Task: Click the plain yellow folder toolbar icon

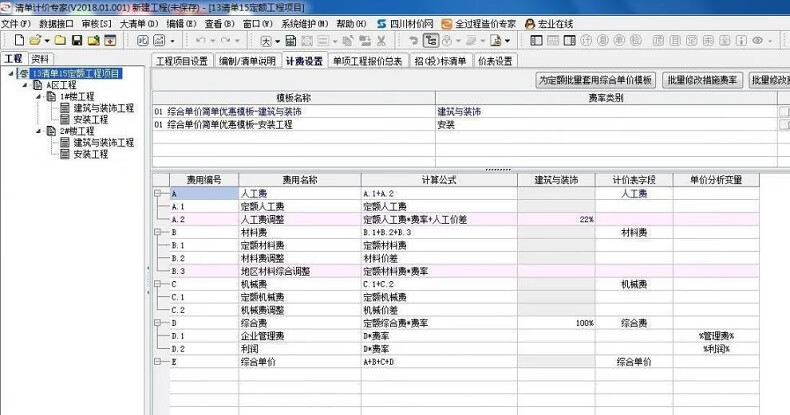Action: (60, 40)
